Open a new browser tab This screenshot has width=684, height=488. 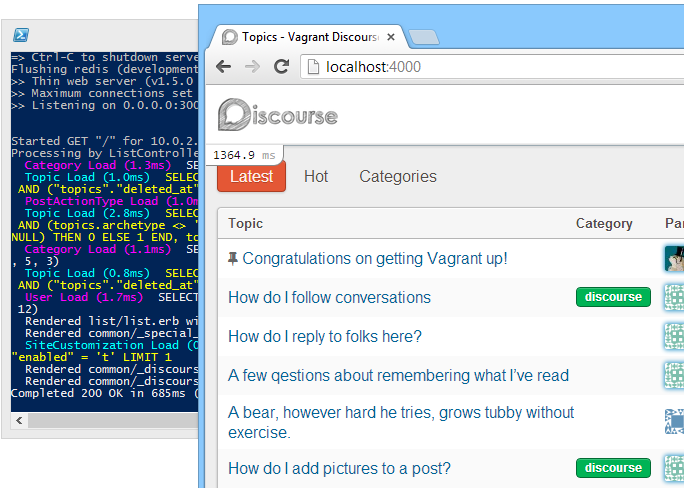click(424, 38)
